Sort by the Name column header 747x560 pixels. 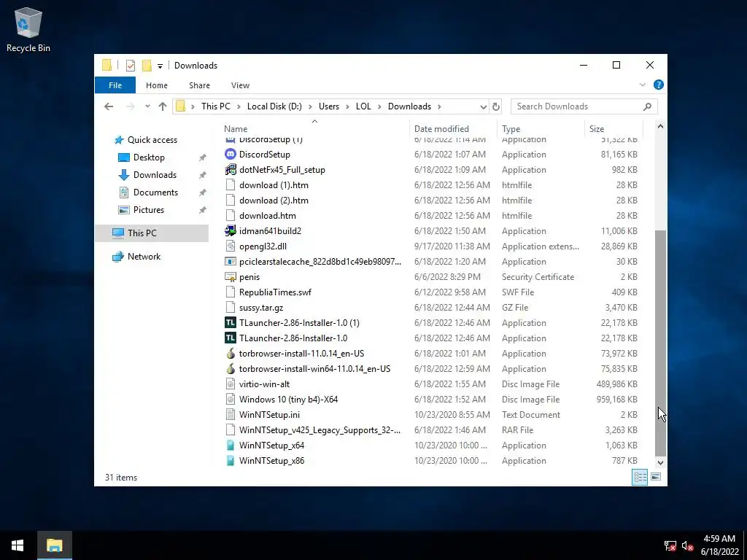click(315, 128)
